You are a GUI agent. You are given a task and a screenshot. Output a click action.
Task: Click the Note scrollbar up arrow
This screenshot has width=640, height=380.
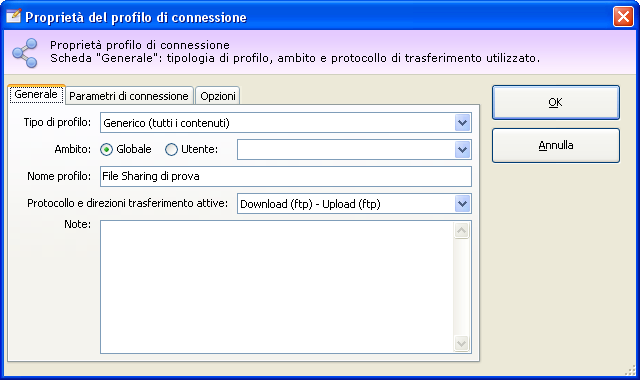[462, 231]
